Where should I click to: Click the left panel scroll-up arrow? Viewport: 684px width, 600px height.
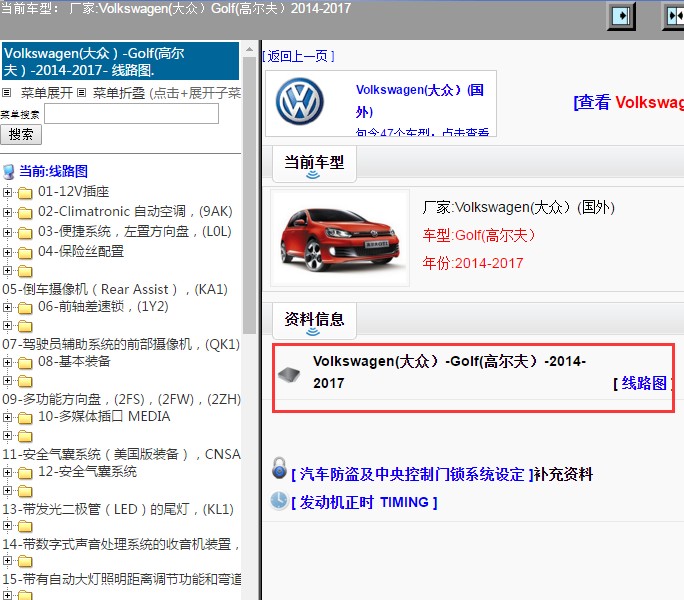click(x=250, y=49)
